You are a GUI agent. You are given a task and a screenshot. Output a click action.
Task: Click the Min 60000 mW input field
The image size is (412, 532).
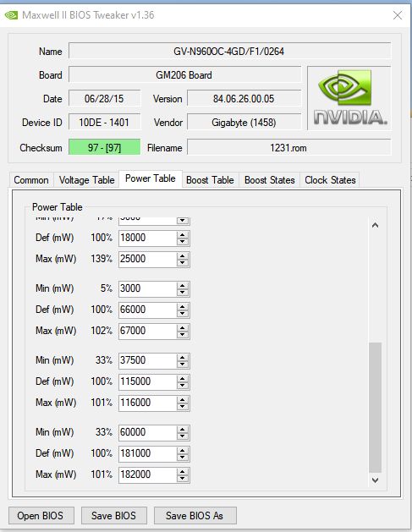(148, 432)
